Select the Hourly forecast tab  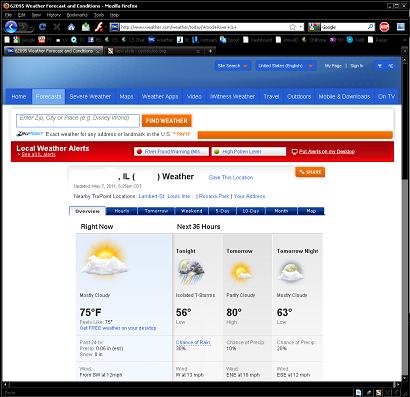click(122, 211)
